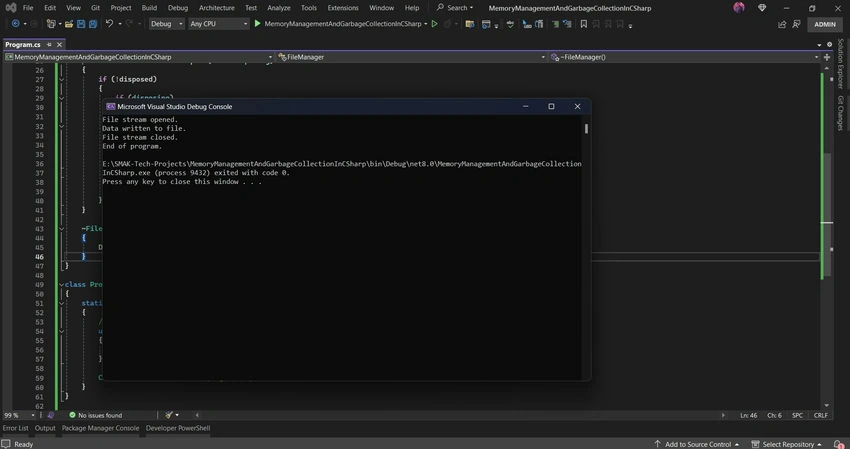Click the Search box in title bar
The height and width of the screenshot is (449, 850).
pyautogui.click(x=455, y=8)
